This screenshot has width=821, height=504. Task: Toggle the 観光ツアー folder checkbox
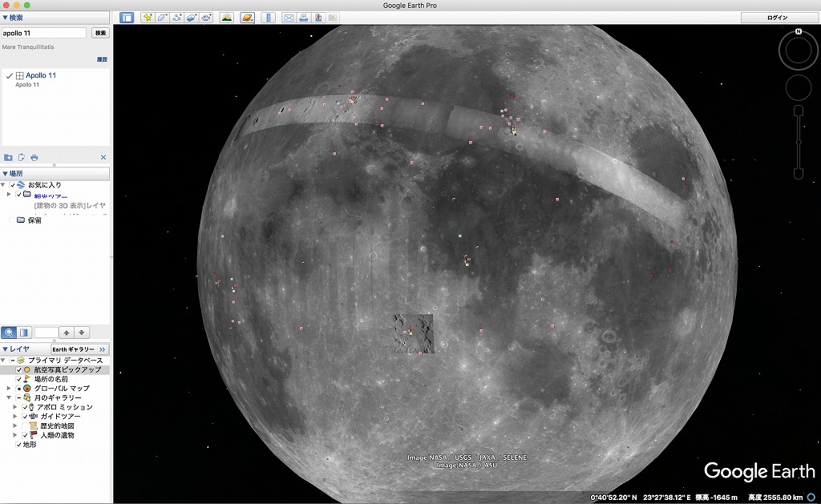(19, 194)
